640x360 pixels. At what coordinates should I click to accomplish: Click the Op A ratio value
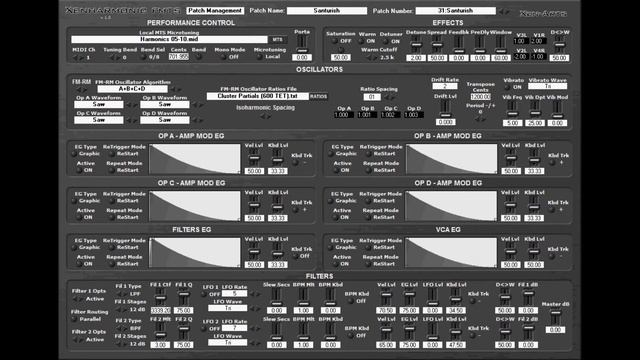point(344,115)
